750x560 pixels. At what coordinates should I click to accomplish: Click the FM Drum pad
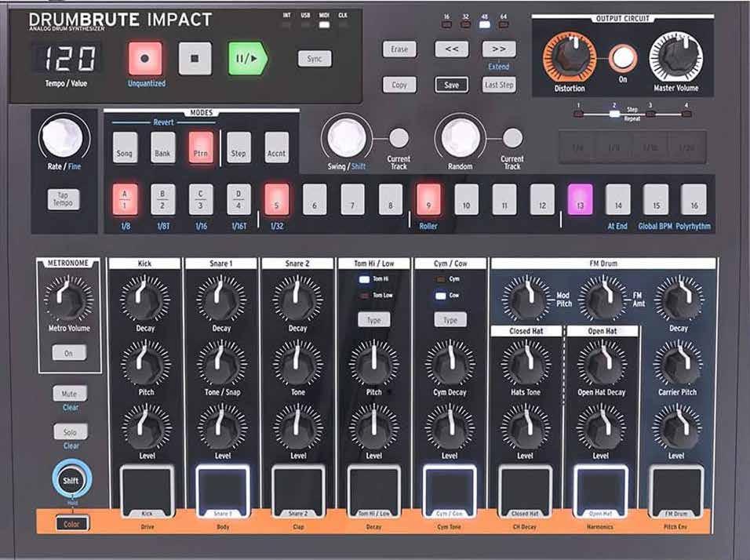pos(676,491)
